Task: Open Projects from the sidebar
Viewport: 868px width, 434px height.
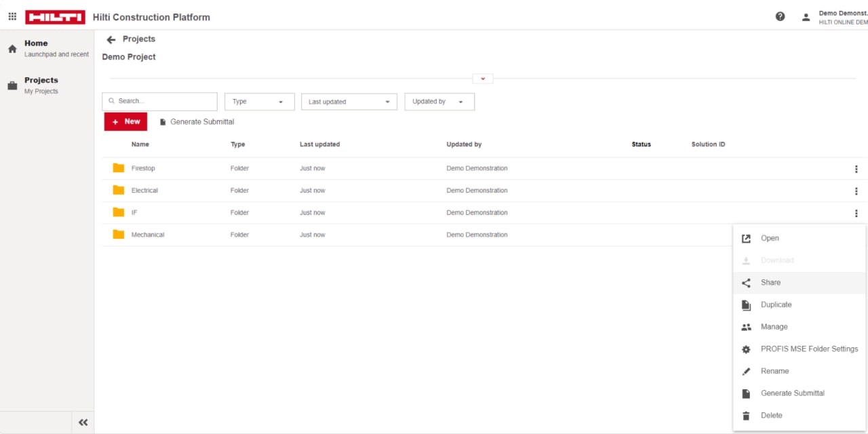Action: [x=41, y=80]
